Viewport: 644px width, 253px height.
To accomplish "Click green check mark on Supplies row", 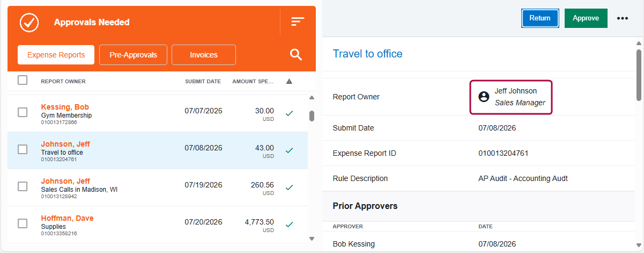I will pyautogui.click(x=289, y=225).
